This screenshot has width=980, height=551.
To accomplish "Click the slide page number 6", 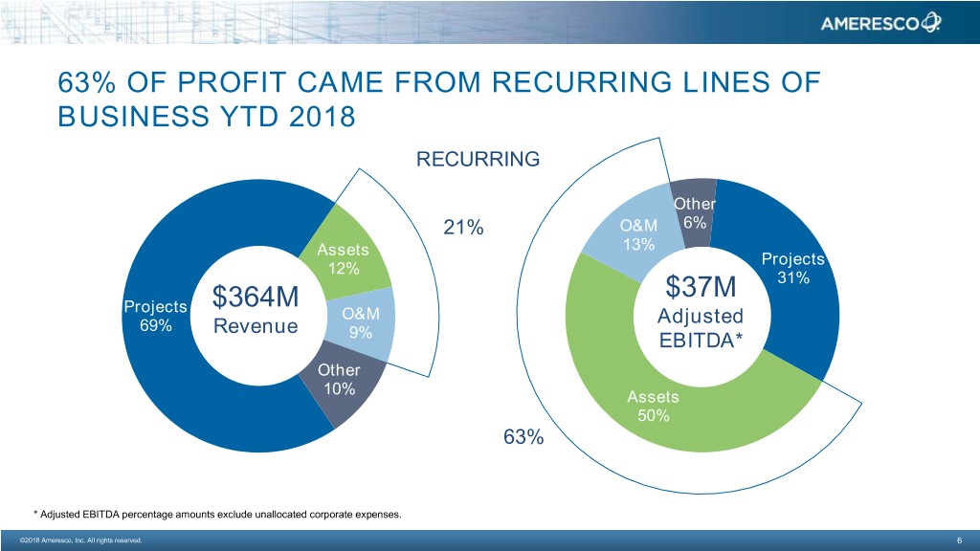I will point(958,541).
